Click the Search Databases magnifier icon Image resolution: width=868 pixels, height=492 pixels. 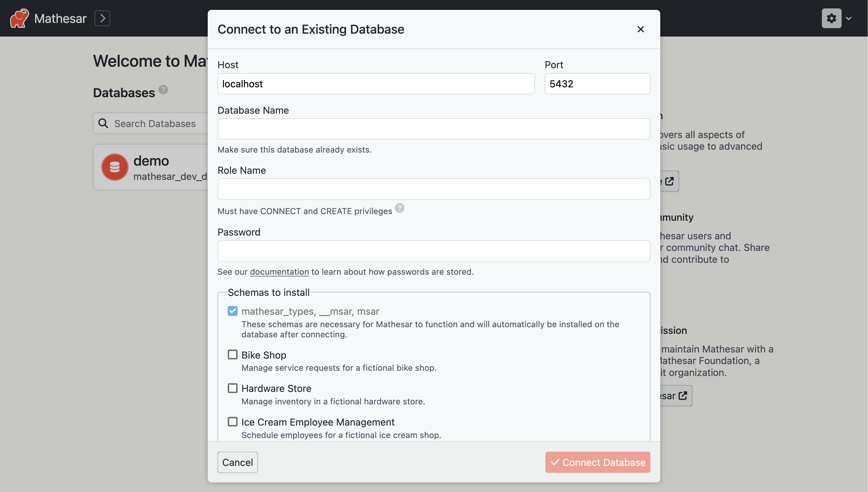coord(103,123)
